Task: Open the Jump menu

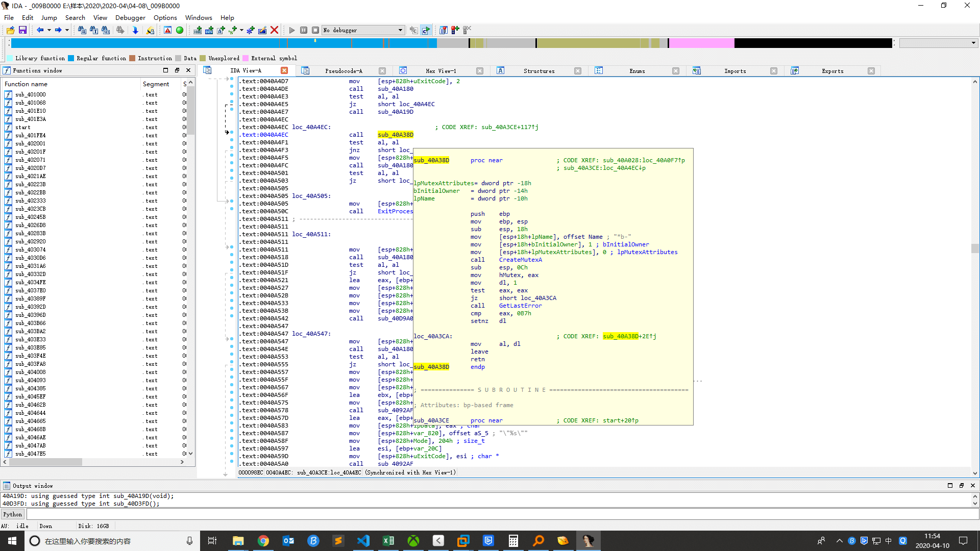Action: tap(49, 17)
